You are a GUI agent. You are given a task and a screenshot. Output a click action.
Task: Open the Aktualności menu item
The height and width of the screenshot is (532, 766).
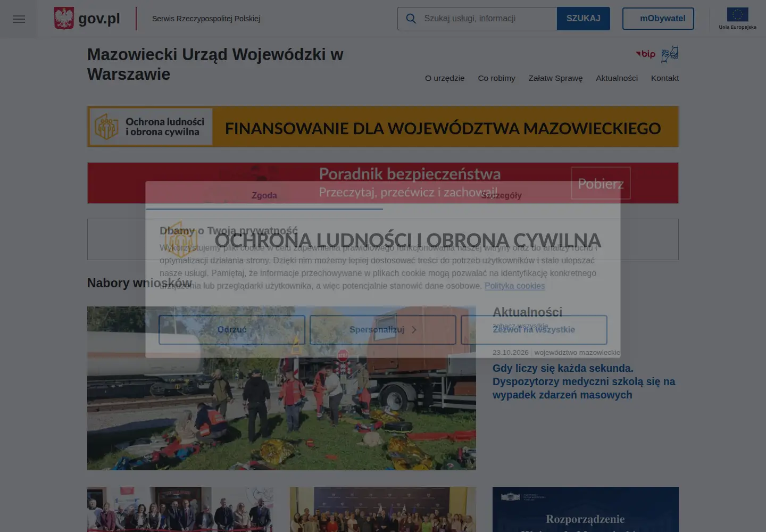[617, 78]
